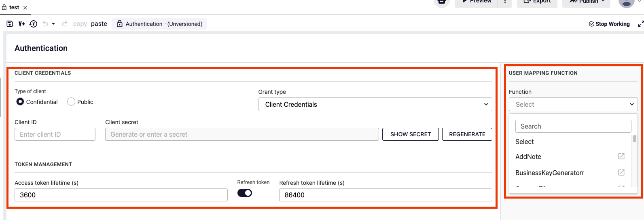Viewport: 644px width, 220px height.
Task: Expand the undo history dropdown arrow
Action: (53, 24)
